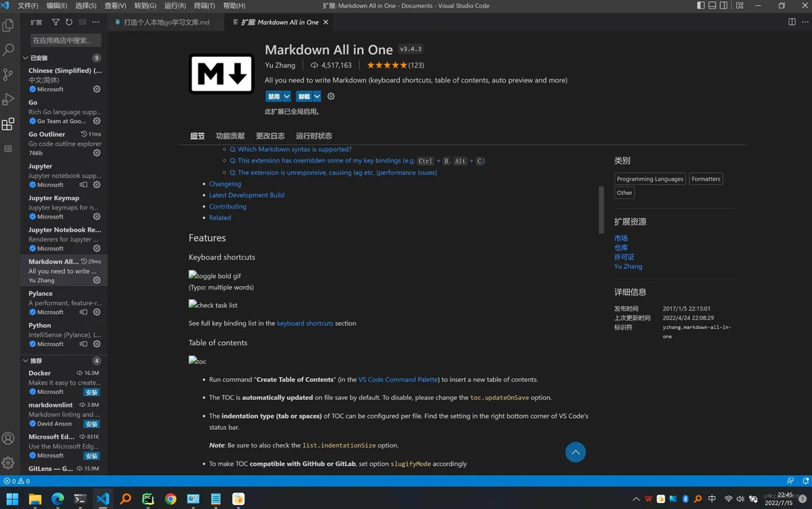Viewport: 812px width, 509px height.
Task: Open the Search view in activity bar
Action: (x=8, y=50)
